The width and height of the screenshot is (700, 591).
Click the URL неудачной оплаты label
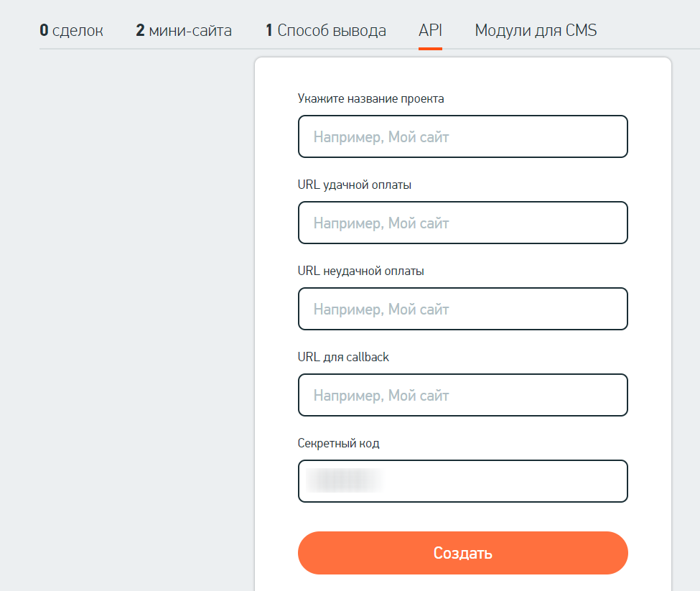360,271
